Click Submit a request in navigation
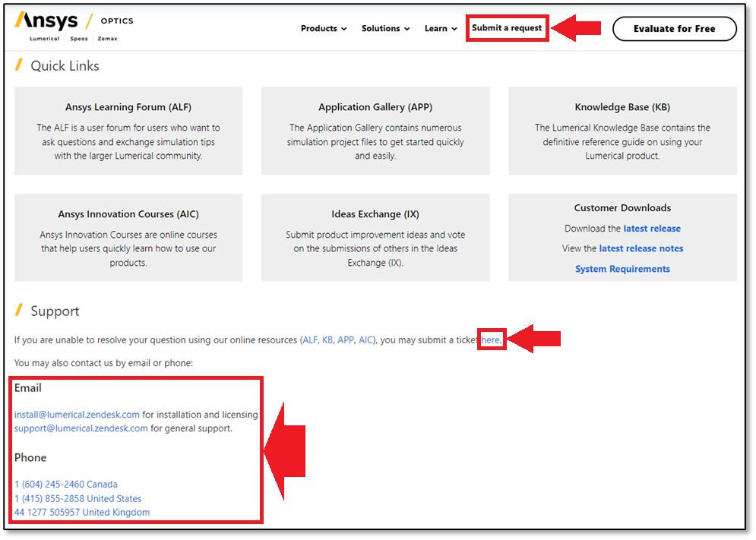756x540 pixels. [507, 28]
